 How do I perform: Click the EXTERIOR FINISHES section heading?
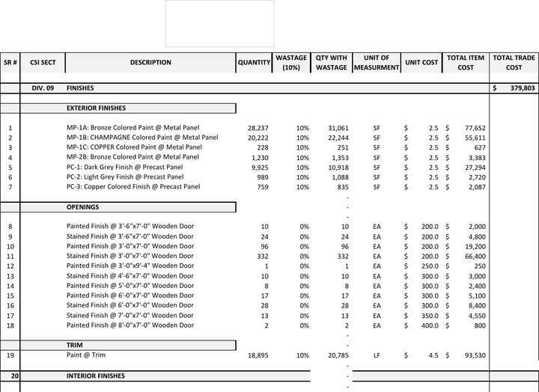[97, 108]
